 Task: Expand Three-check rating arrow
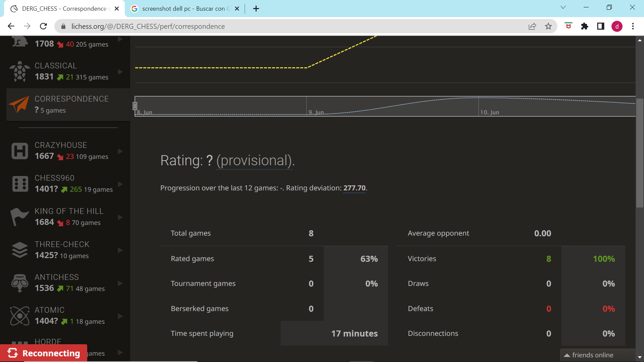(120, 250)
